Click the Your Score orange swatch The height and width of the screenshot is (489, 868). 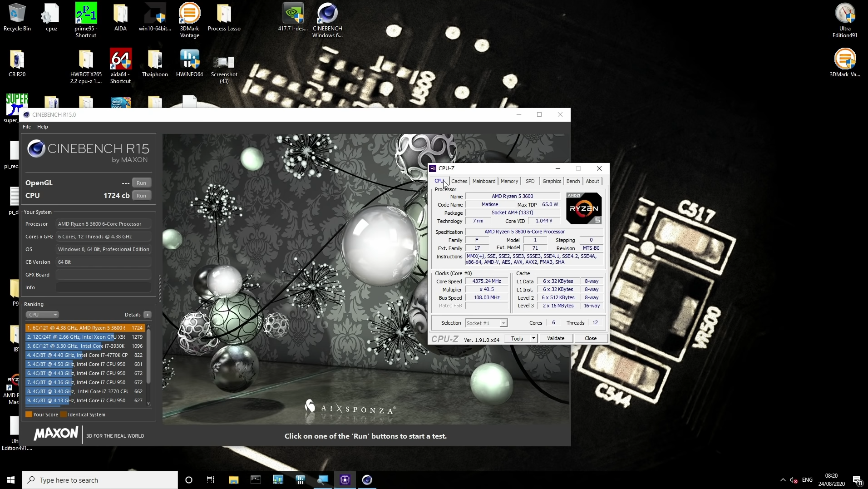pos(29,415)
